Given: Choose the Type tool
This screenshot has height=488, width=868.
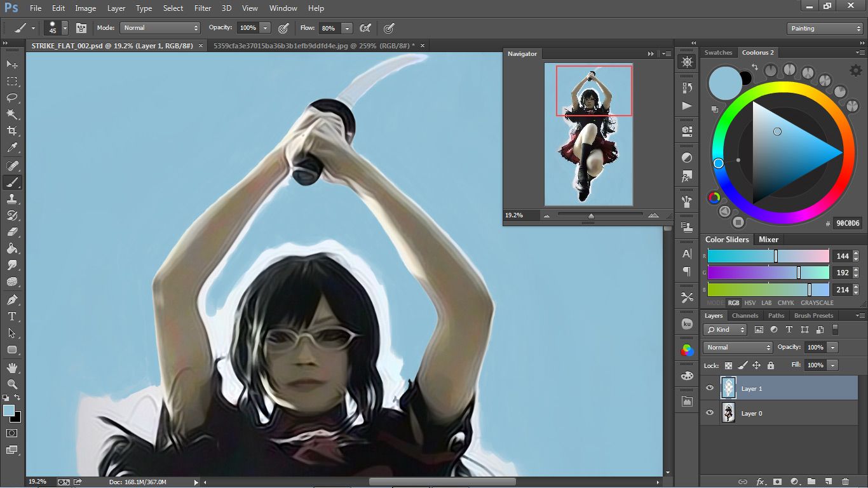Looking at the screenshot, I should [12, 316].
